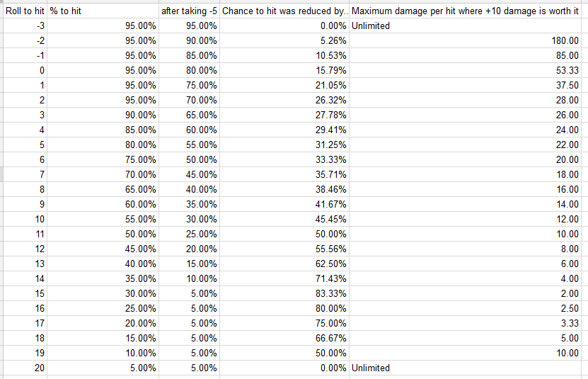Select the '% to hit' header cell
Screen dimensions: 588x379
click(x=103, y=11)
